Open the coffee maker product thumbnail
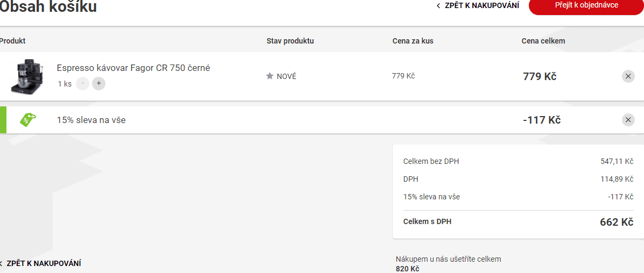The width and height of the screenshot is (644, 273). click(x=27, y=76)
